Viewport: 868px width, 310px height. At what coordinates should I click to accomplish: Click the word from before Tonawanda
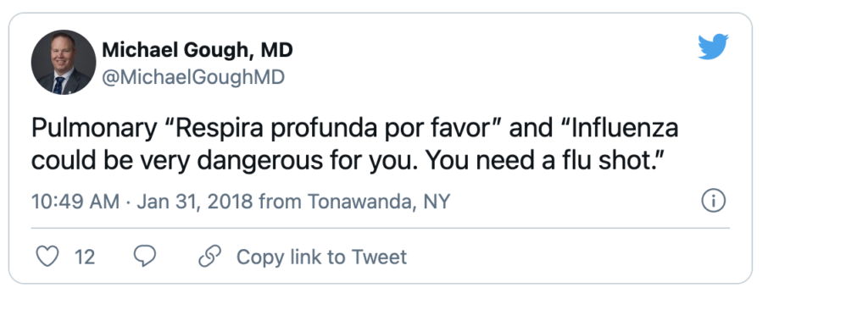281,202
